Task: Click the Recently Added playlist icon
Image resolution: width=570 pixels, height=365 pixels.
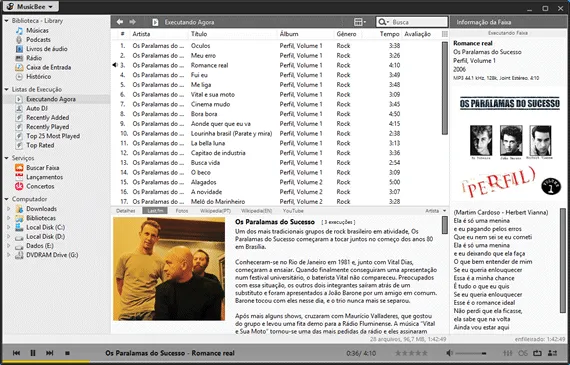Action: (x=19, y=117)
